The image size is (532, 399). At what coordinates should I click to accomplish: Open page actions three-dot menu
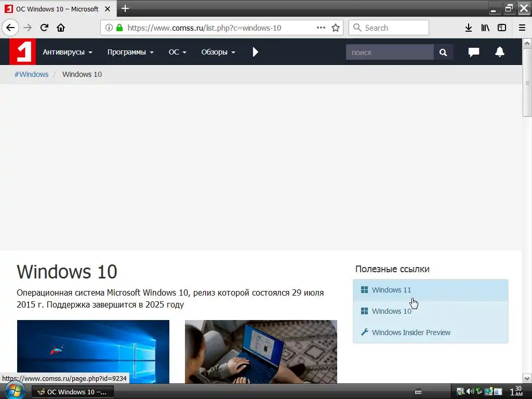(321, 28)
